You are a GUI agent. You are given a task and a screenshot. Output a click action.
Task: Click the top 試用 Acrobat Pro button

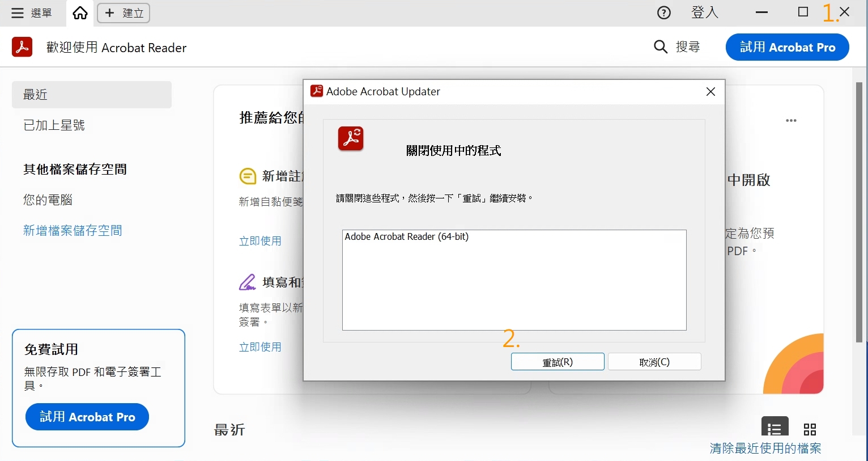[788, 47]
